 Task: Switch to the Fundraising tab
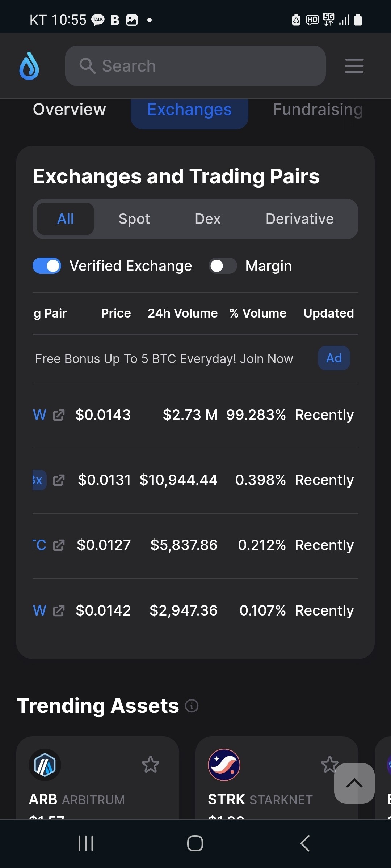point(318,110)
